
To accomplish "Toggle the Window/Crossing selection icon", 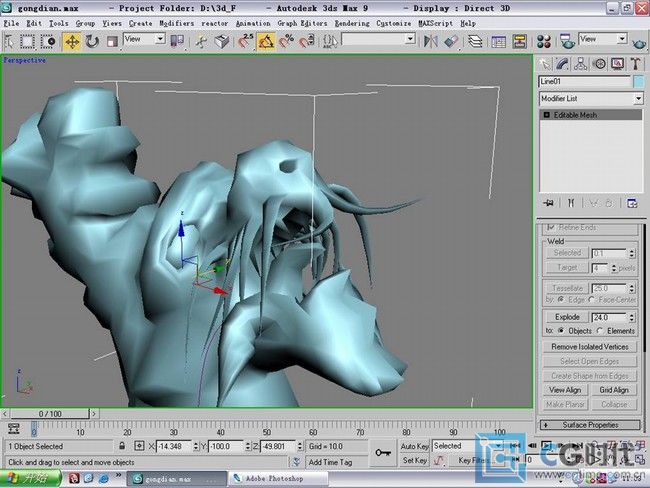I will (x=49, y=41).
